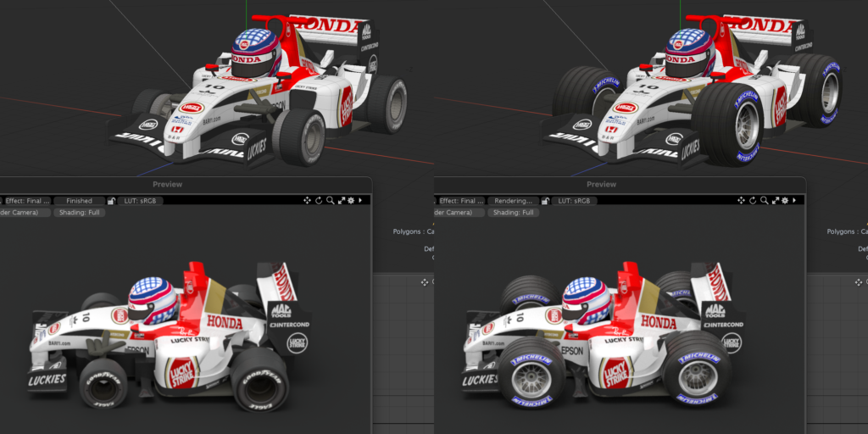Click the Michelin-tire car model in the 3D viewport
The width and height of the screenshot is (868, 434).
(692, 88)
